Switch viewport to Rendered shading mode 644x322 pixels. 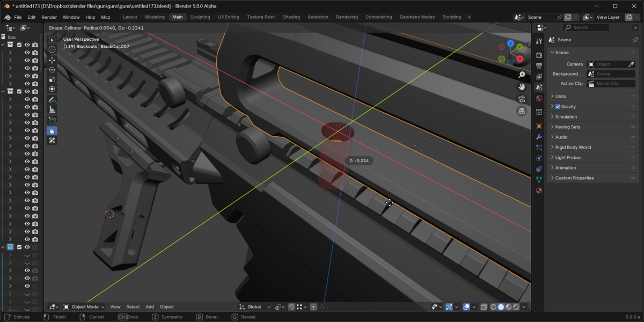point(516,307)
